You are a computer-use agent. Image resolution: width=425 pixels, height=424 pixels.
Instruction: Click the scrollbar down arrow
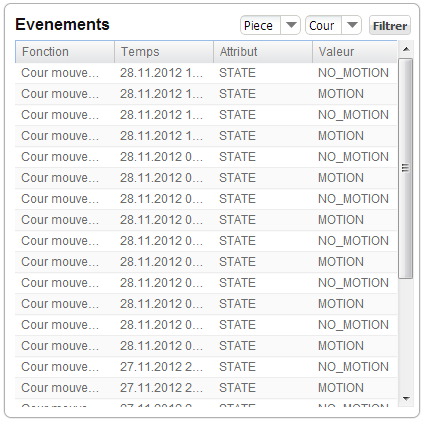(406, 398)
